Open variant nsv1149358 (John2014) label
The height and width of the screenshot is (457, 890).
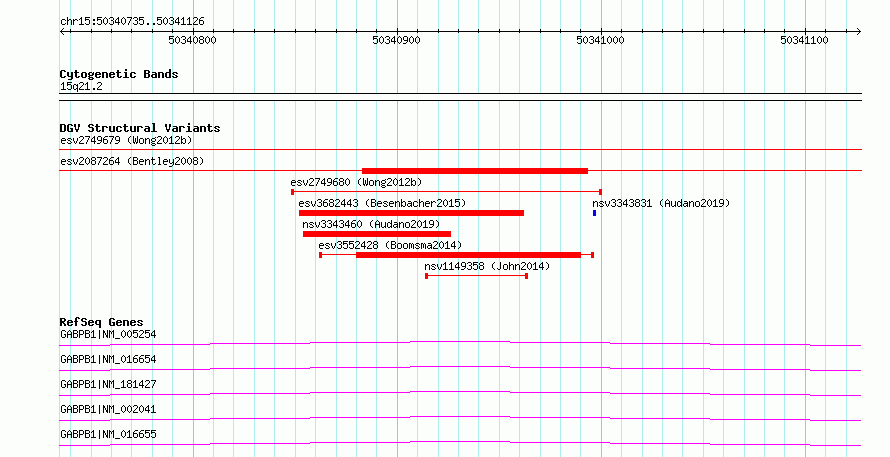click(x=487, y=266)
